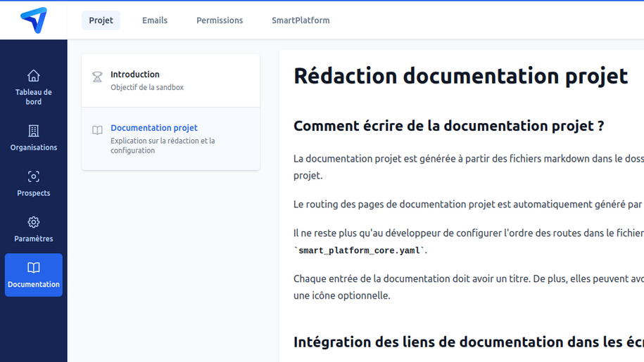The width and height of the screenshot is (644, 362).
Task: Click 'Intégration des liens de documentation' heading
Action: 469,342
